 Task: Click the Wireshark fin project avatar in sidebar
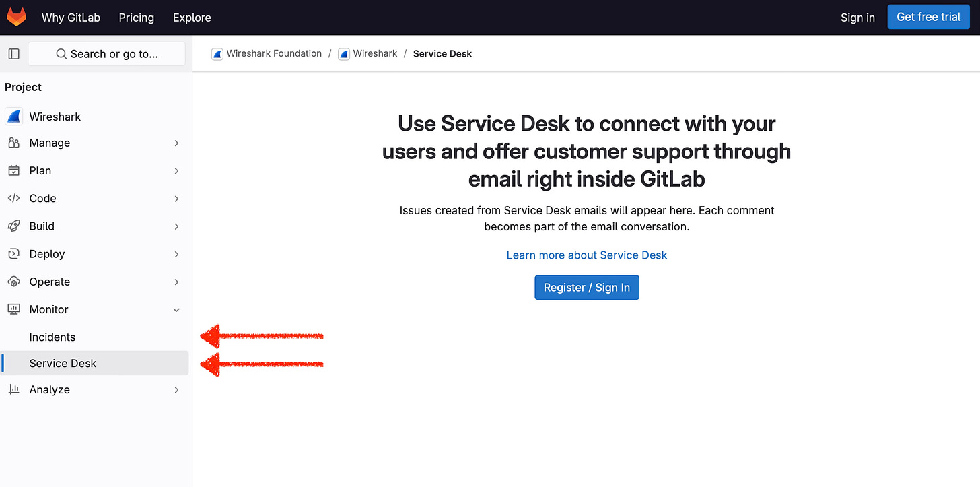[x=14, y=117]
